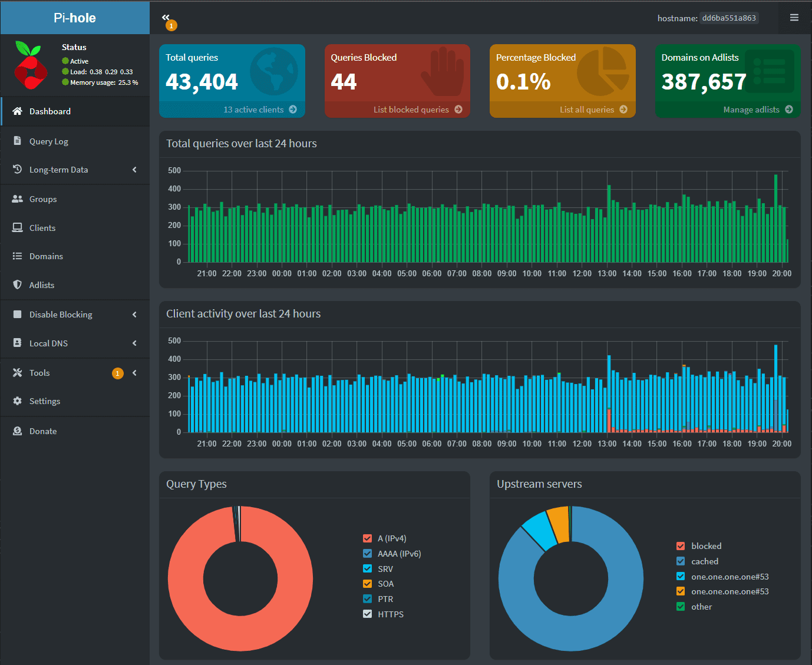
Task: Open the Clients menu item
Action: 42,228
